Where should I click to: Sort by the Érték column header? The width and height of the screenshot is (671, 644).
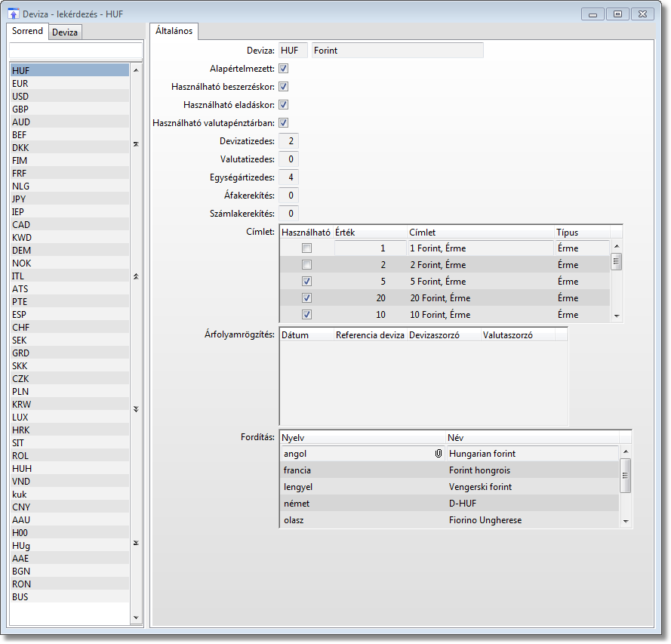pos(369,233)
